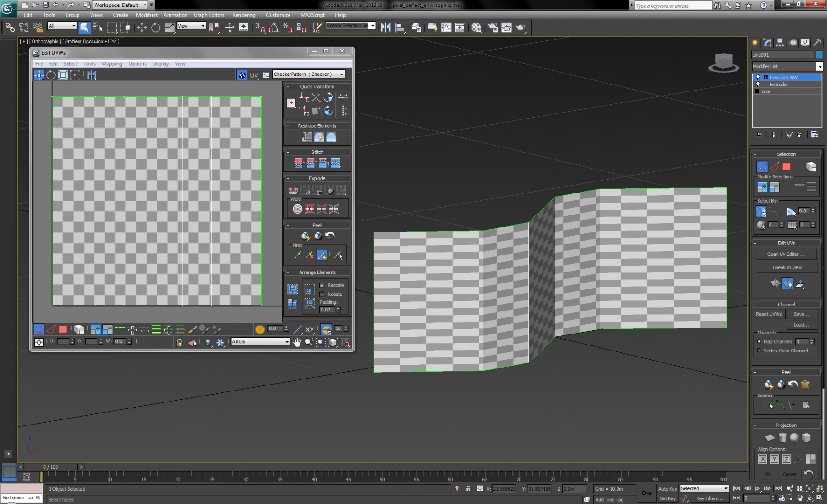Click the Reset UVWs button

[x=768, y=314]
